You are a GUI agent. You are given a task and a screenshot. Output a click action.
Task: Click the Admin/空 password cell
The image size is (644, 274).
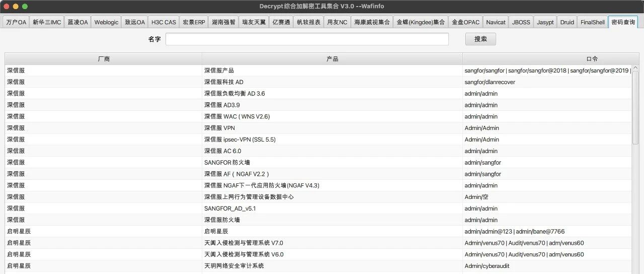pos(547,197)
